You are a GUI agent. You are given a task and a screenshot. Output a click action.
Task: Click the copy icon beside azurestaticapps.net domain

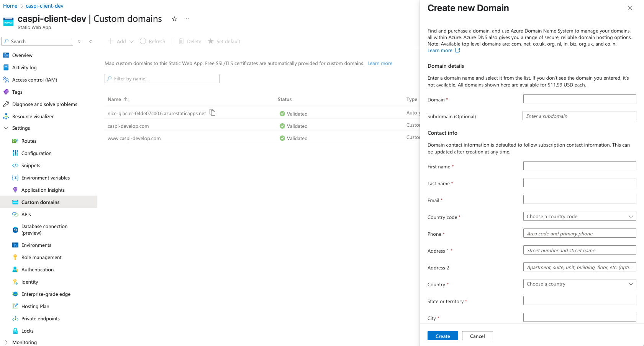(213, 113)
